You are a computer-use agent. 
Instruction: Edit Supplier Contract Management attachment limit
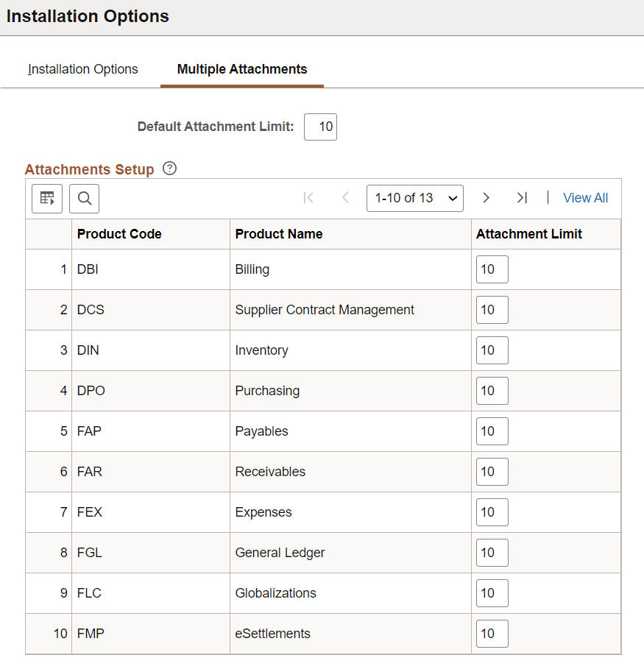[492, 309]
